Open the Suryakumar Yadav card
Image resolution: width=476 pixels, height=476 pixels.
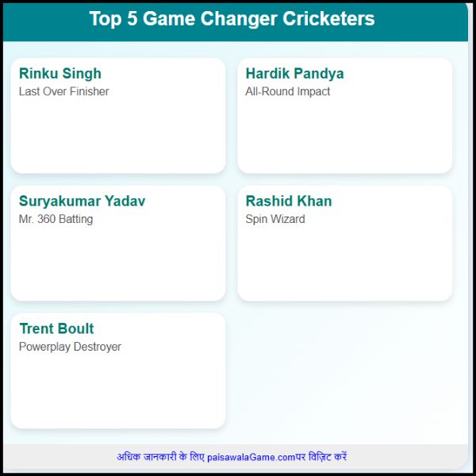point(118,244)
